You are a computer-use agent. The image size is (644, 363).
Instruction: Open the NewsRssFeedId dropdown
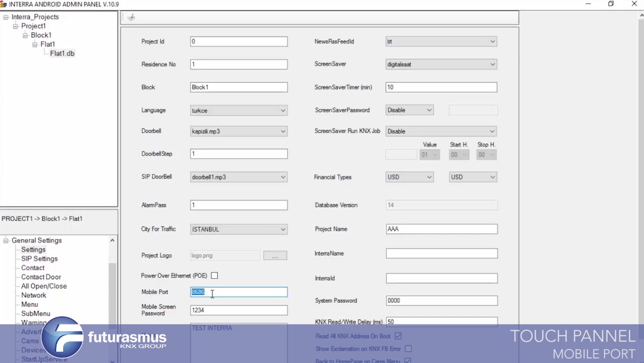pos(492,42)
